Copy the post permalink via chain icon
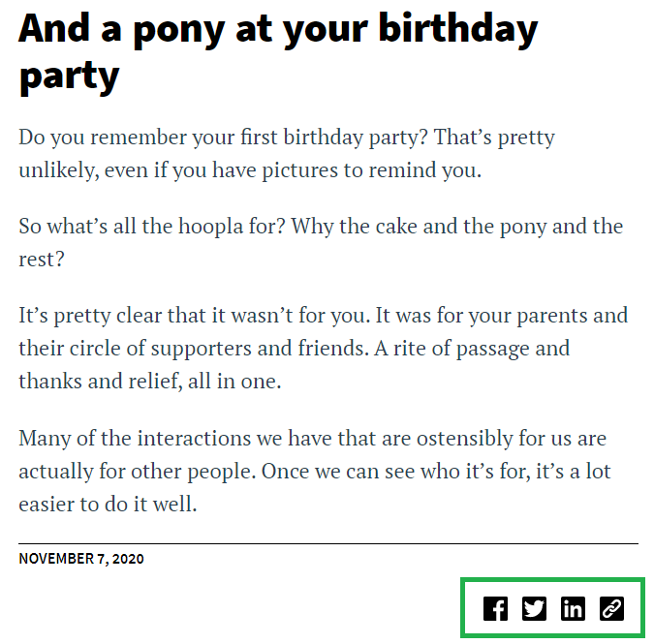Screen dimensions: 654x644 tap(611, 608)
